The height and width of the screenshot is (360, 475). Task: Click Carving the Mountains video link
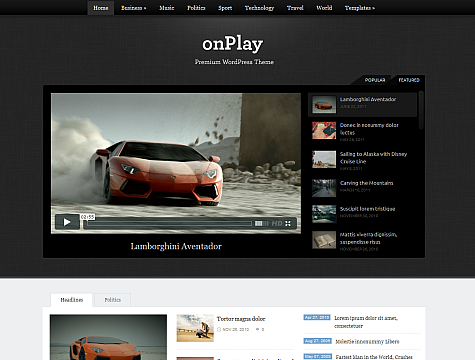tap(366, 183)
